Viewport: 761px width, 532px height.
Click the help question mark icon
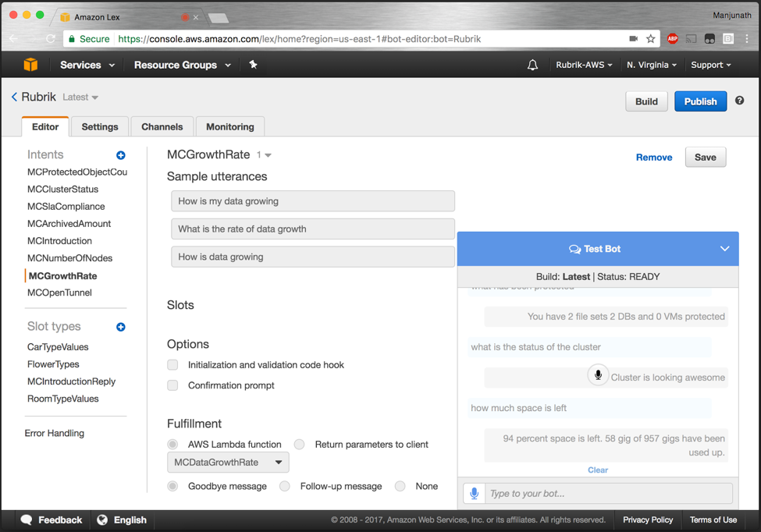click(739, 101)
